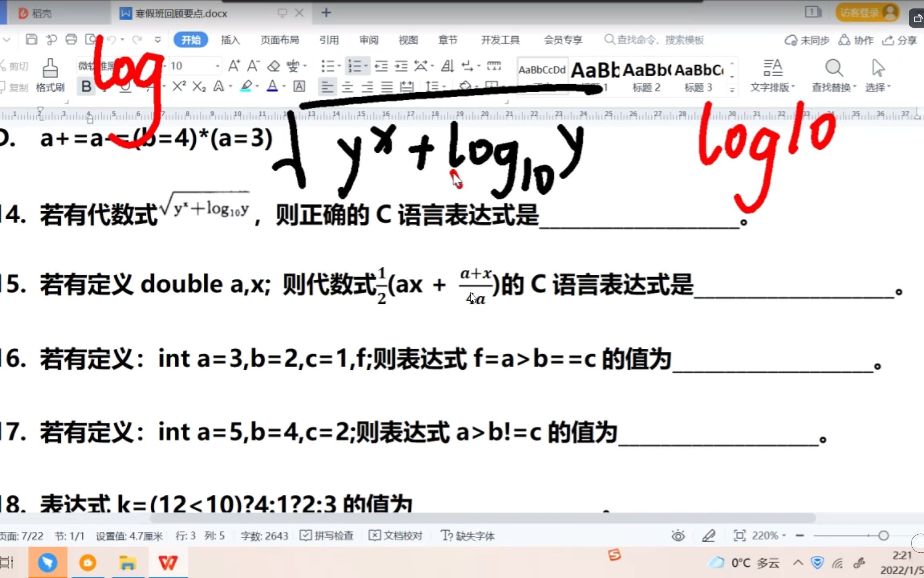The height and width of the screenshot is (578, 924).
Task: Erase character formatting with eraser icon
Action: click(x=274, y=66)
